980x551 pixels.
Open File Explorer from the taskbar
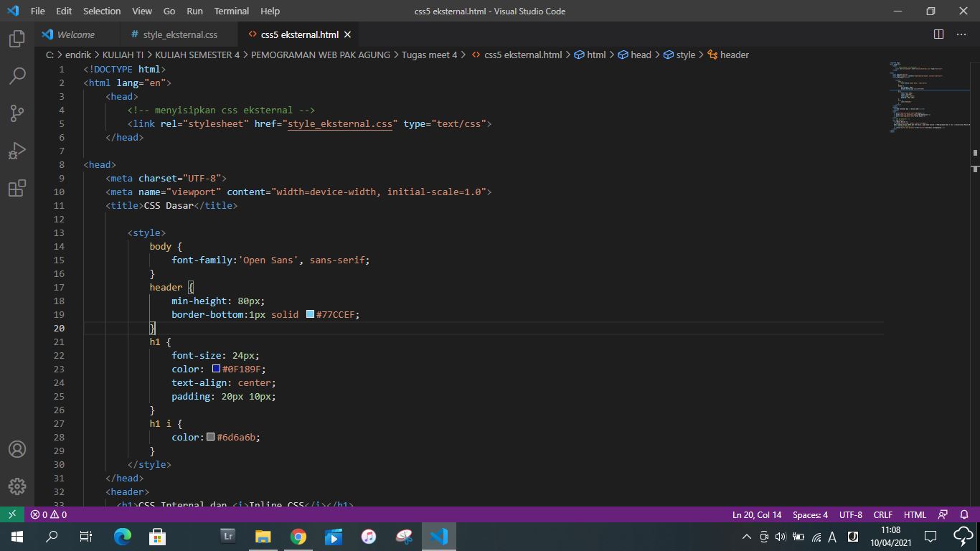263,537
